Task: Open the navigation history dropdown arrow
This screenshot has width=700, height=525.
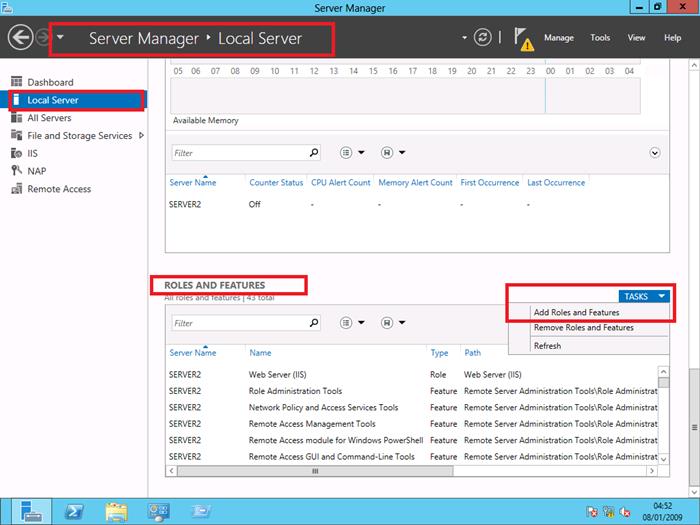Action: click(x=60, y=37)
